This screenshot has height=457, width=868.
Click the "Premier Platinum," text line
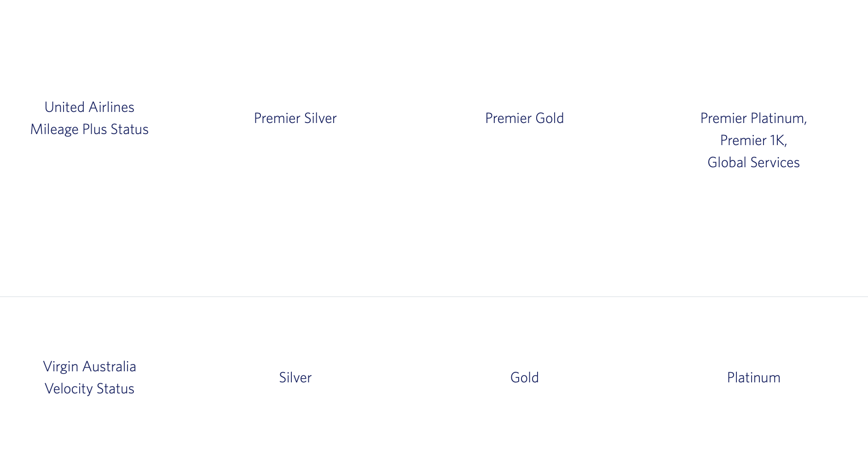(x=753, y=118)
